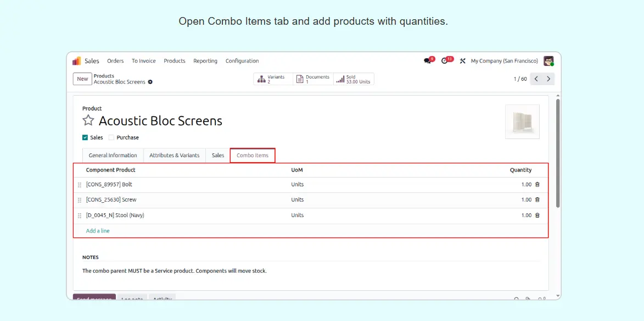Click the favorite star beside product name
644x321 pixels.
pyautogui.click(x=88, y=120)
